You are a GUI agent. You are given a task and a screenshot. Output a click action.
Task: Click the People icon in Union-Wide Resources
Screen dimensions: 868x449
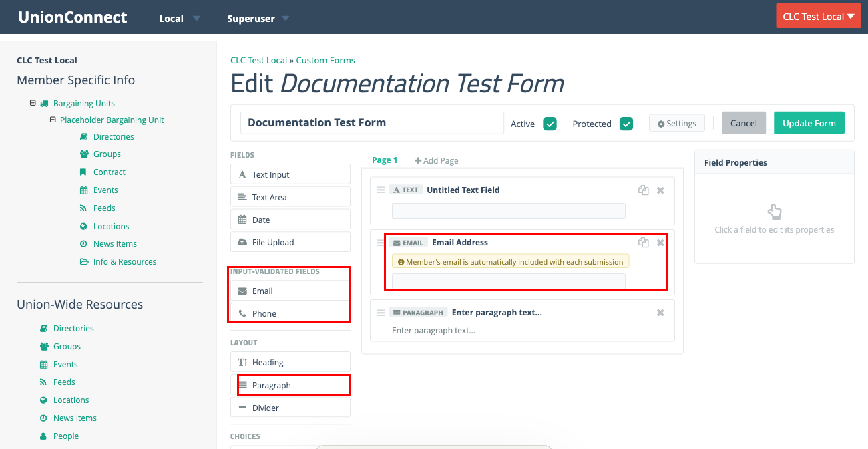tap(45, 436)
